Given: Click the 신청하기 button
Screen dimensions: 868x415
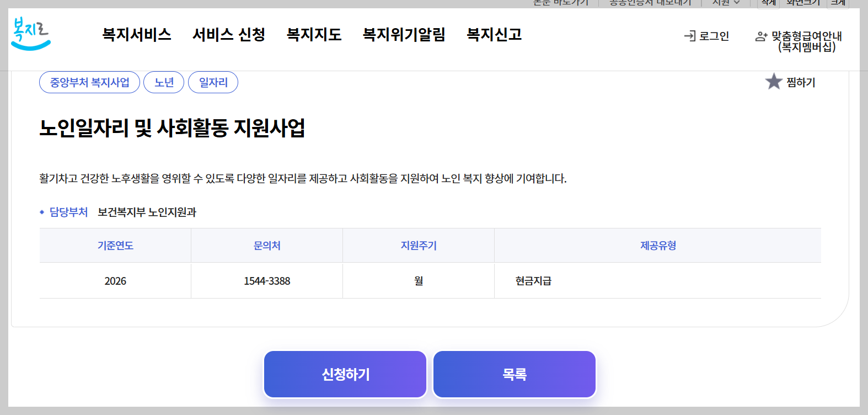Looking at the screenshot, I should tap(346, 374).
